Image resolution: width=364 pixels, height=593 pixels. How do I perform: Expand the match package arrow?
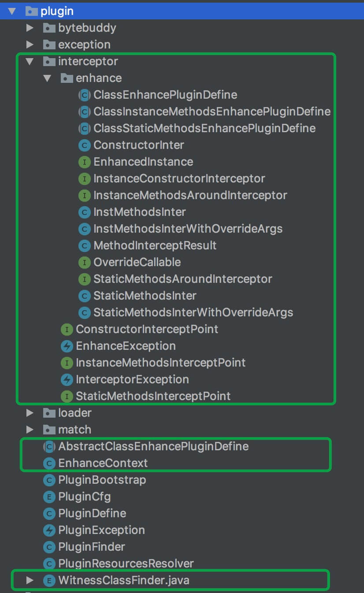pos(30,430)
